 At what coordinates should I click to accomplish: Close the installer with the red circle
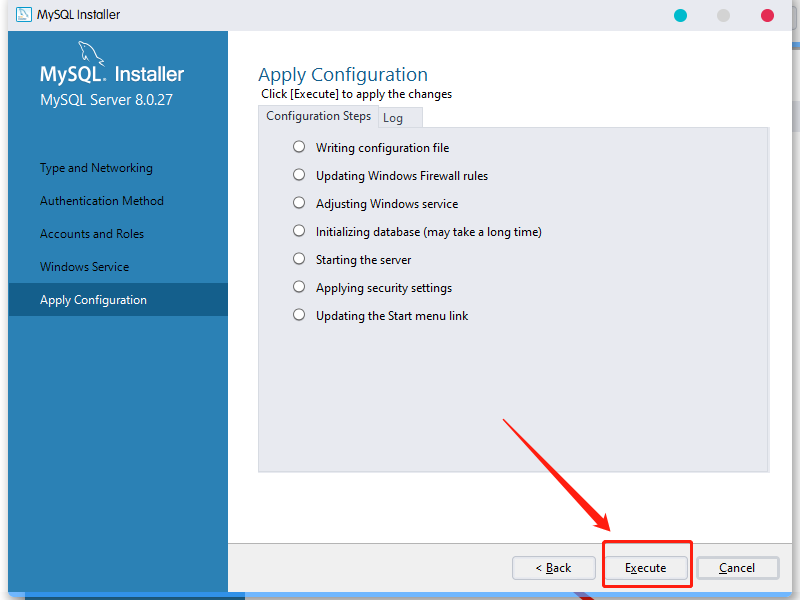[767, 15]
